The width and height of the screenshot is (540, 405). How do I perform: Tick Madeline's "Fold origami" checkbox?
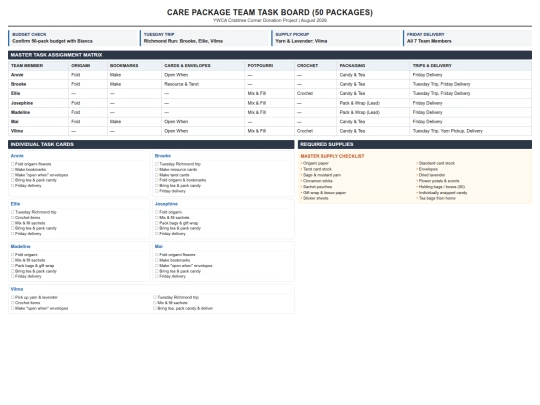click(x=12, y=255)
